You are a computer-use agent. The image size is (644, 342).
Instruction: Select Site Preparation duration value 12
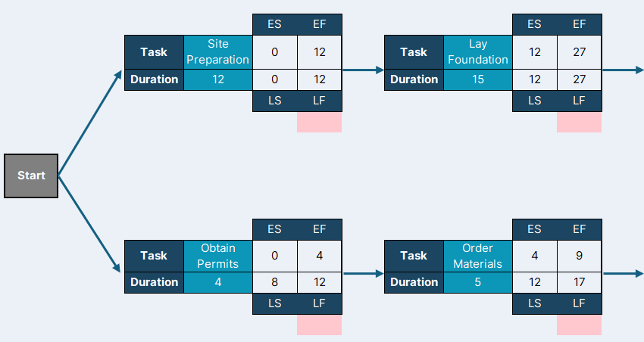[x=218, y=79]
